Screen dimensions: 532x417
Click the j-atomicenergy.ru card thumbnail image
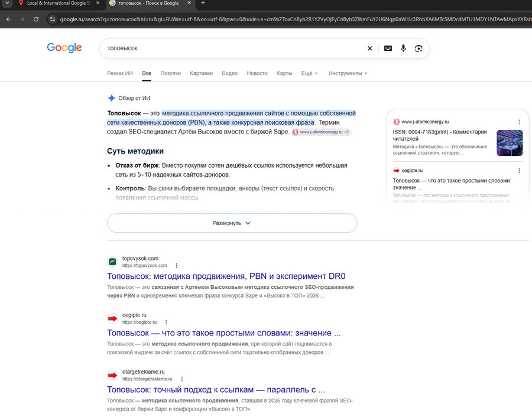(x=510, y=143)
